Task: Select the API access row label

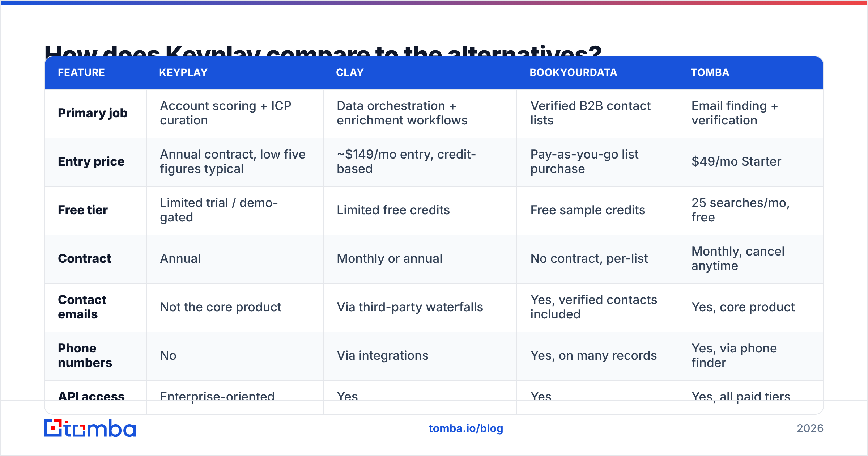Action: [x=91, y=397]
